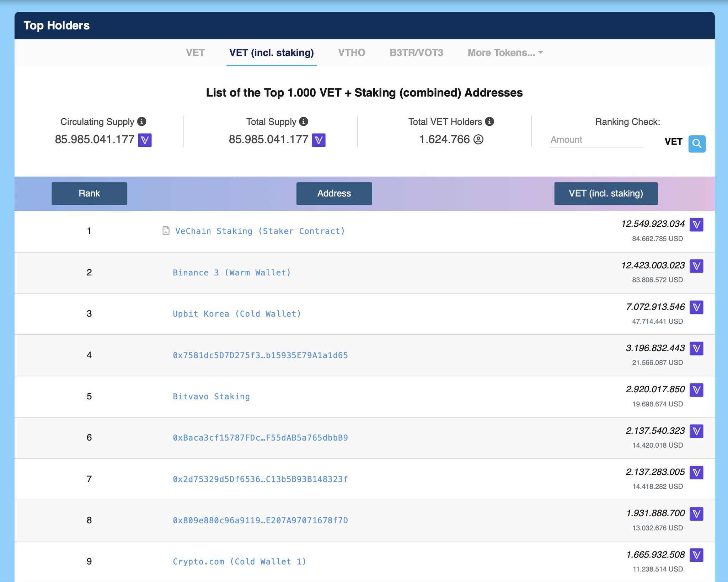Open the Upbit Korea (Cold Wallet) link
Screen dimensions: 728x582
click(237, 314)
